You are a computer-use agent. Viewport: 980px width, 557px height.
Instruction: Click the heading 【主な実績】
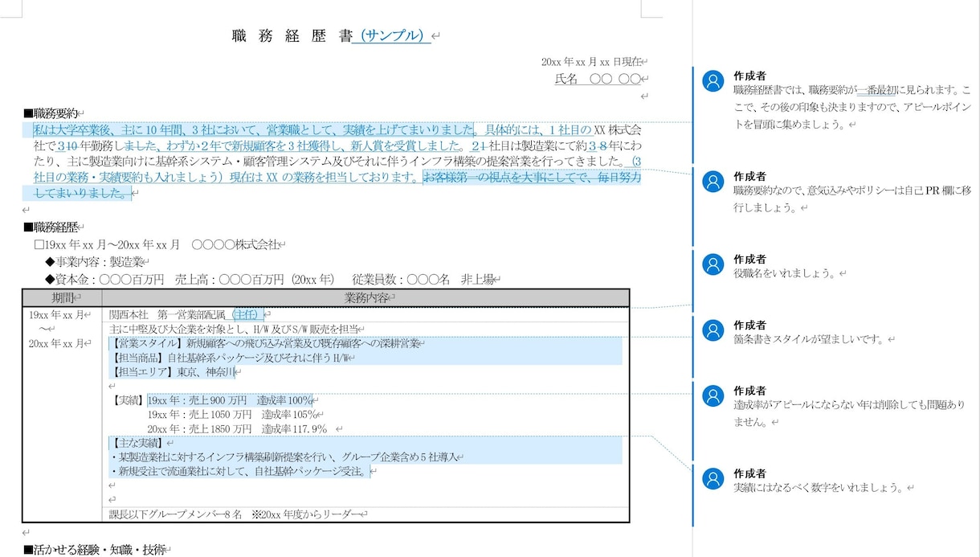click(138, 443)
